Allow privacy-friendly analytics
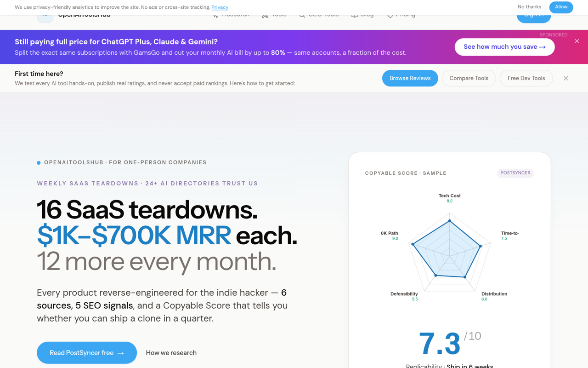 click(561, 7)
